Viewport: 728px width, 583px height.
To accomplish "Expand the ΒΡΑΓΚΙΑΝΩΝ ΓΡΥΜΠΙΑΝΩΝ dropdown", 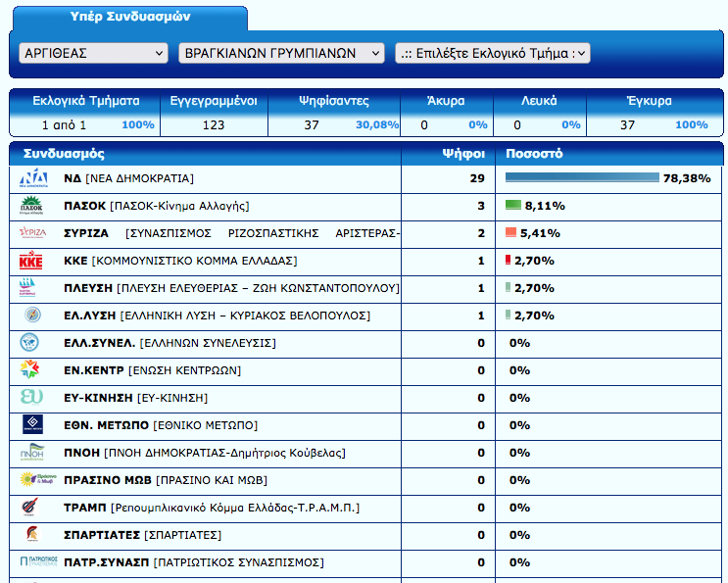I will pos(281,53).
